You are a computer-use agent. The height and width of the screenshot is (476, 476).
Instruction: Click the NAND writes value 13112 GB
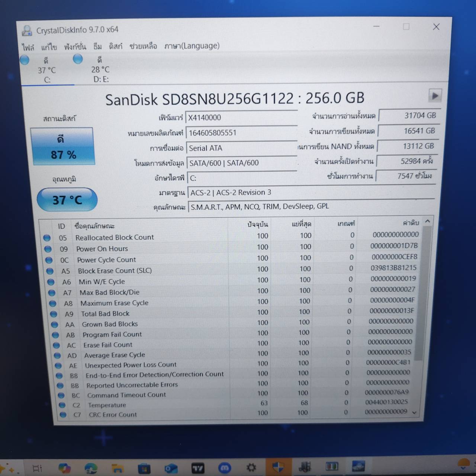[x=407, y=146]
